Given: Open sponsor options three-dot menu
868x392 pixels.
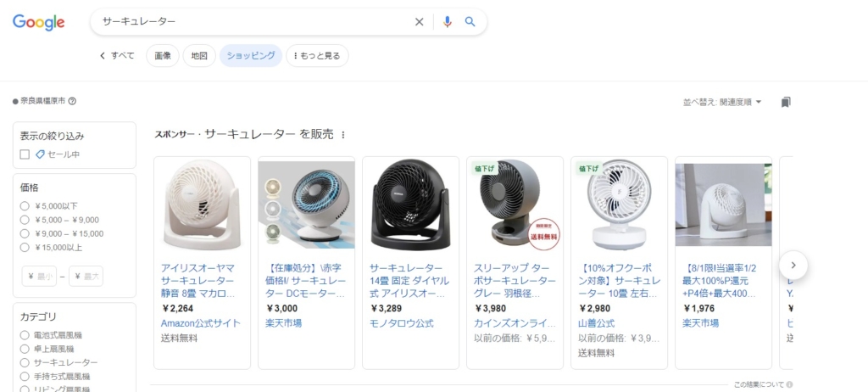Looking at the screenshot, I should (x=343, y=135).
